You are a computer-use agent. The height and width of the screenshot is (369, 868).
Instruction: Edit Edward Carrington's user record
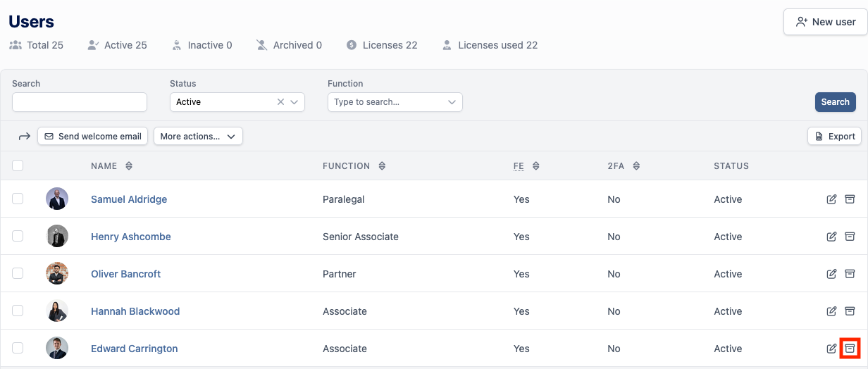click(831, 349)
